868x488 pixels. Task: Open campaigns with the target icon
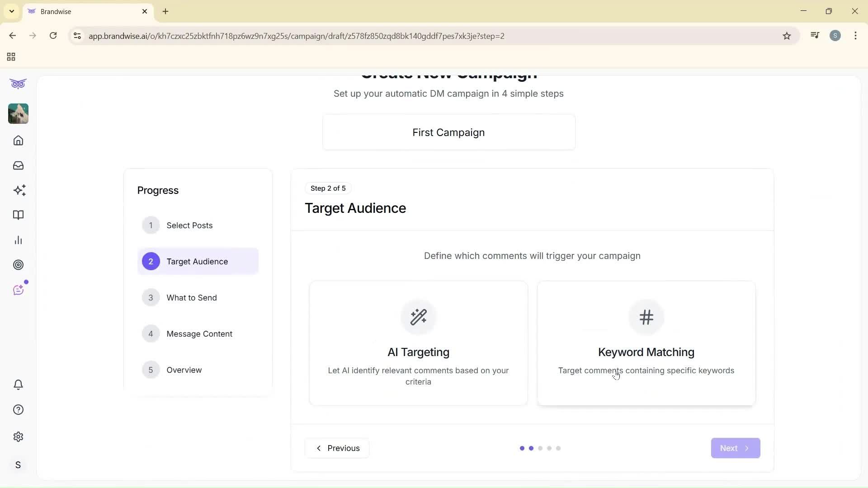[19, 265]
